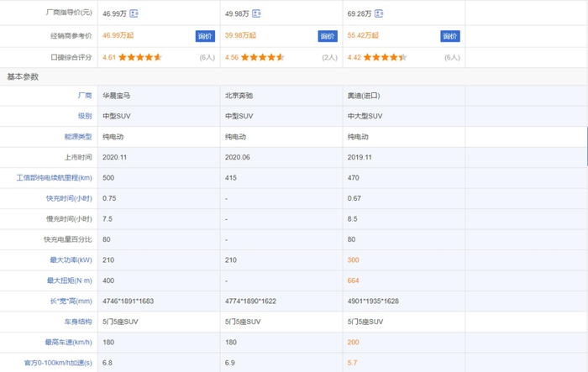Select the 上市时间 row label
Screen dimensions: 588x372
point(78,157)
